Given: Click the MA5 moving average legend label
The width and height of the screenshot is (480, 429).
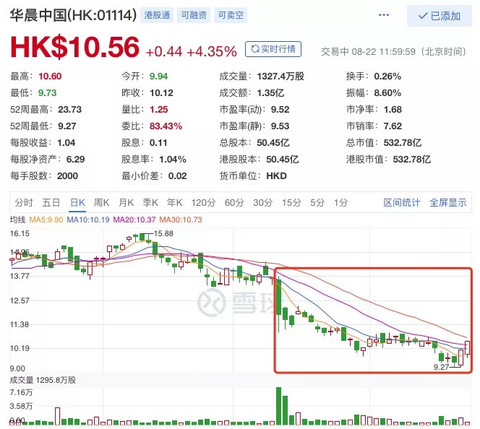Looking at the screenshot, I should pos(46,220).
